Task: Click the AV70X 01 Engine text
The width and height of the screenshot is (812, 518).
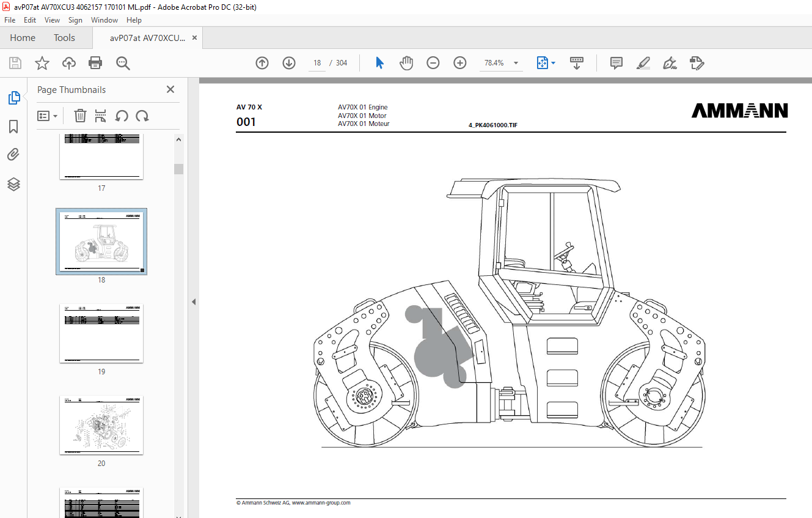Action: click(x=363, y=107)
